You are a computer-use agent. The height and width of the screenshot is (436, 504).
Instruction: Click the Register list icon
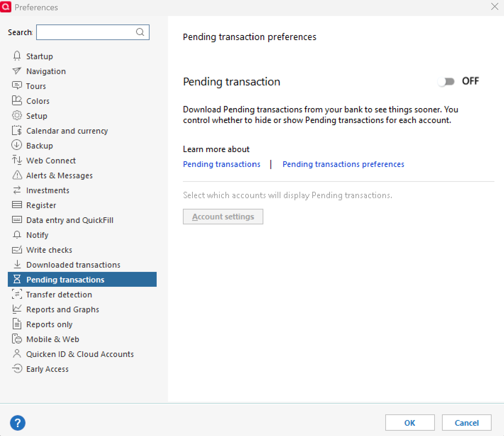pyautogui.click(x=17, y=205)
